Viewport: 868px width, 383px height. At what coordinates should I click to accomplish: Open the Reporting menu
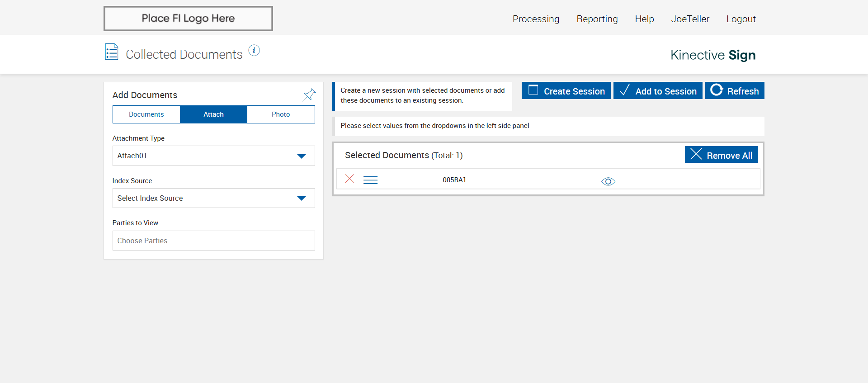point(597,19)
